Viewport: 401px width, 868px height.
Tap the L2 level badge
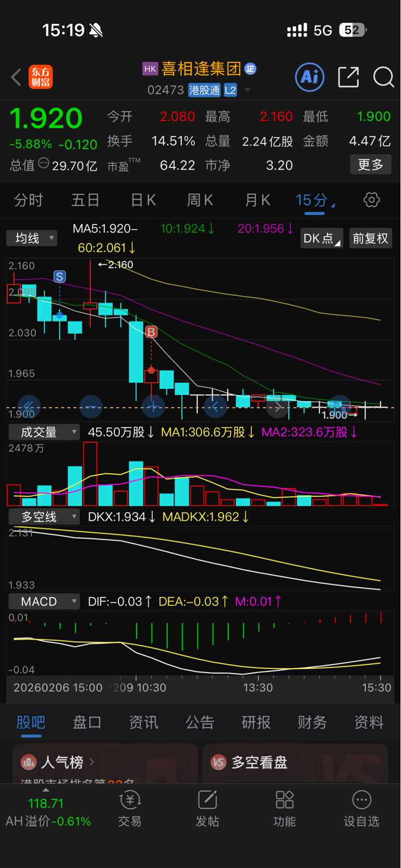[x=230, y=90]
